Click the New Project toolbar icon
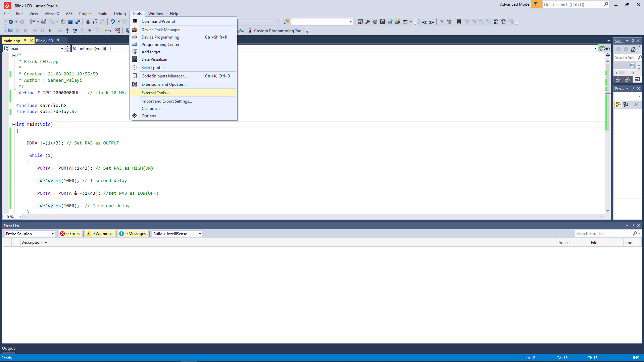Image resolution: width=644 pixels, height=362 pixels. pyautogui.click(x=32, y=22)
